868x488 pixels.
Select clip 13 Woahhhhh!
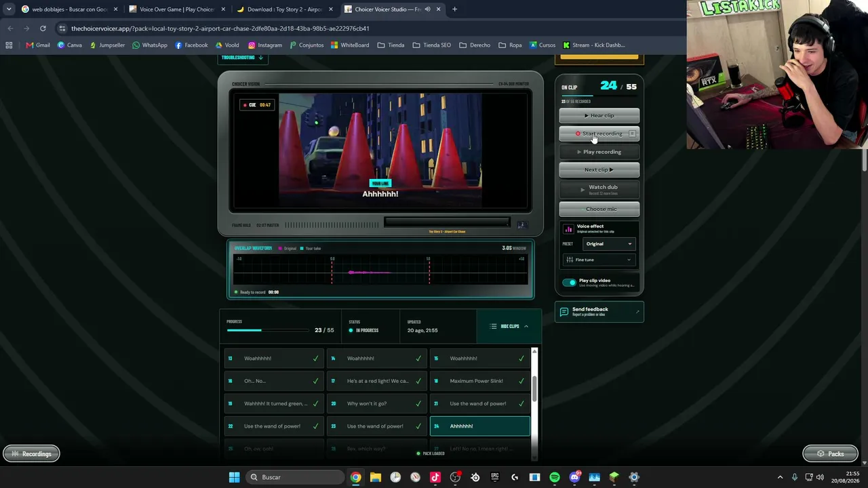coord(274,359)
